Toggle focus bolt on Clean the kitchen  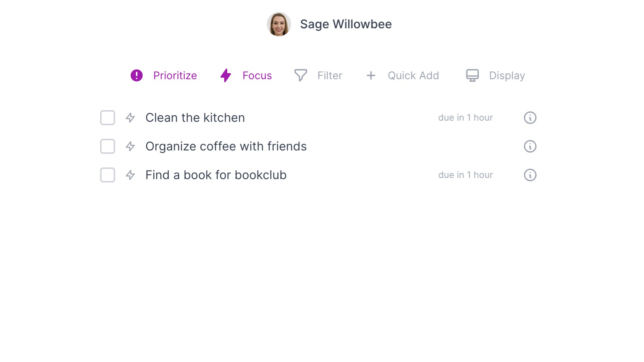tap(130, 118)
